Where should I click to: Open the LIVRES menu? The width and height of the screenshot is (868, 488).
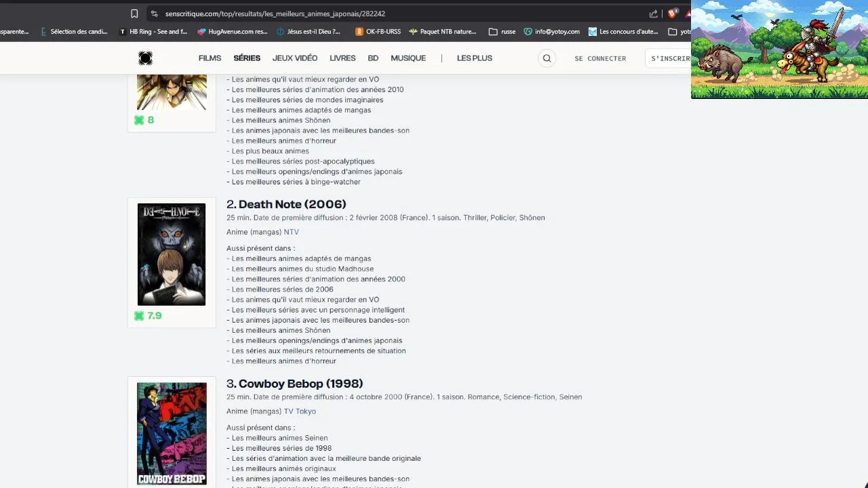[x=342, y=58]
